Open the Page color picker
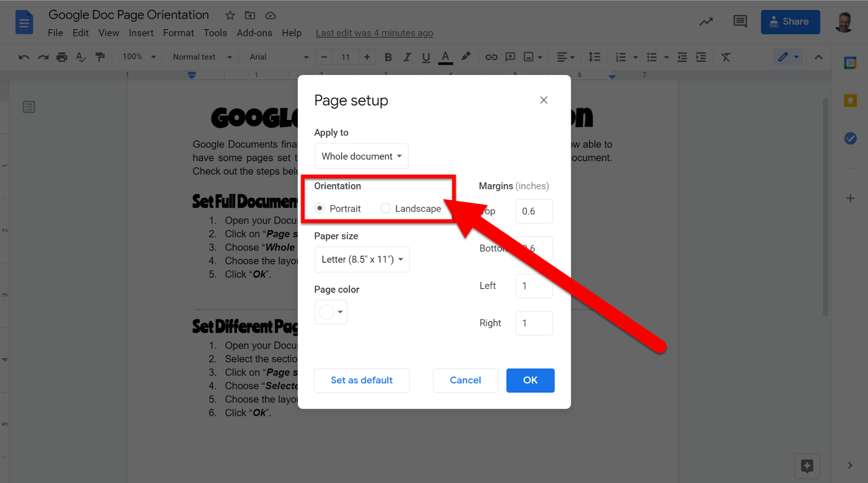This screenshot has height=483, width=868. pyautogui.click(x=330, y=312)
